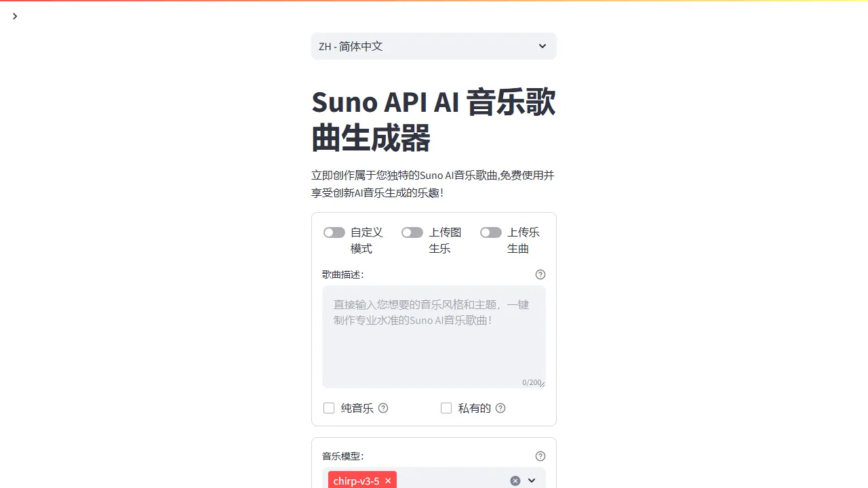Open the help tooltip beside 音乐模型
Viewport: 868px width, 488px height.
click(x=540, y=456)
